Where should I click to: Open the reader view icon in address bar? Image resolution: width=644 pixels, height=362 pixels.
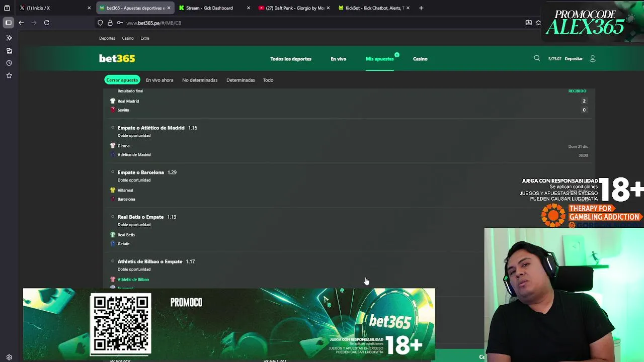[x=528, y=23]
